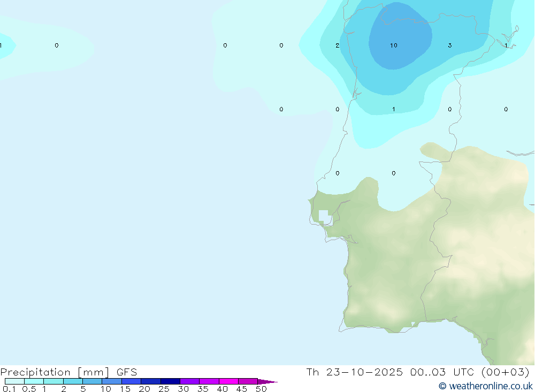Click the 'Th 23-10-2025 00..03 UTC (00+03)' timestamp

418,372
